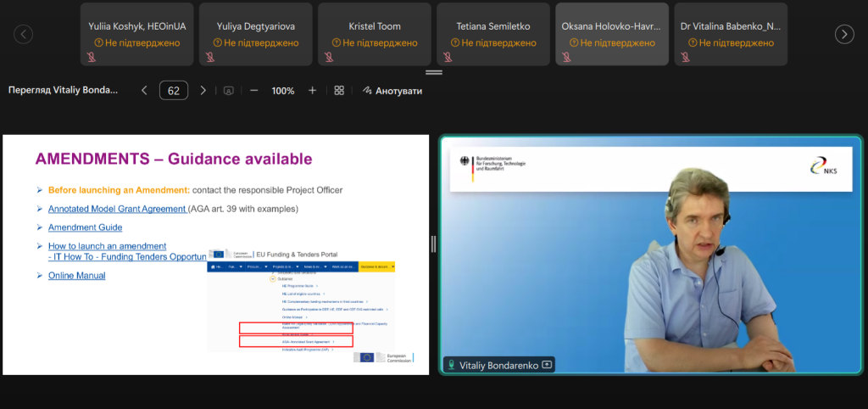
Task: Click Не підтверджено under Yuliya Degtyariova
Action: pyautogui.click(x=261, y=42)
